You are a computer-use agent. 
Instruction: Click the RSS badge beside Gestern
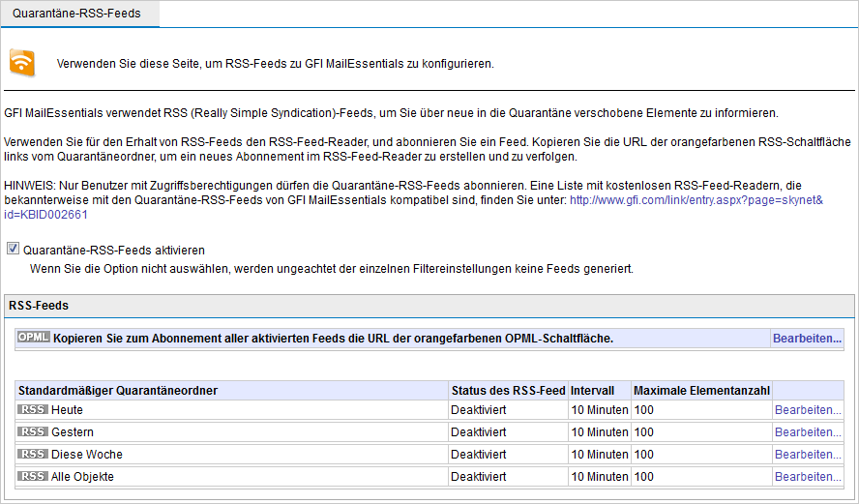click(33, 432)
